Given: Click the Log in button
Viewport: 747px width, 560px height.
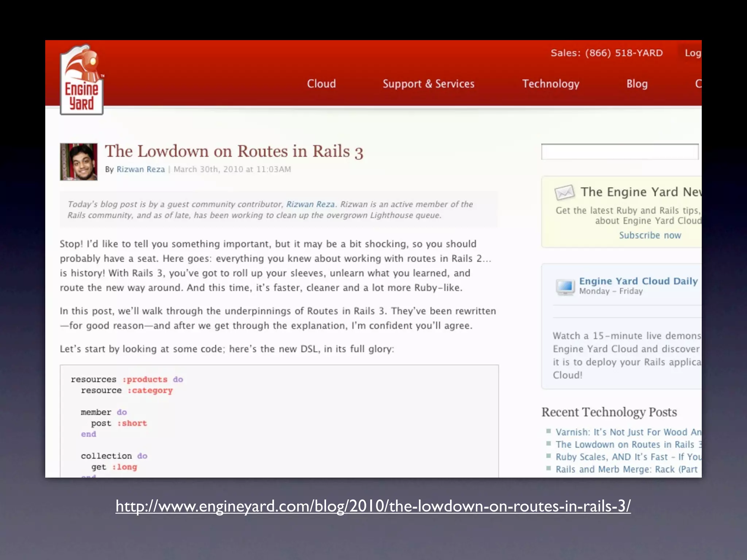Looking at the screenshot, I should (x=690, y=53).
